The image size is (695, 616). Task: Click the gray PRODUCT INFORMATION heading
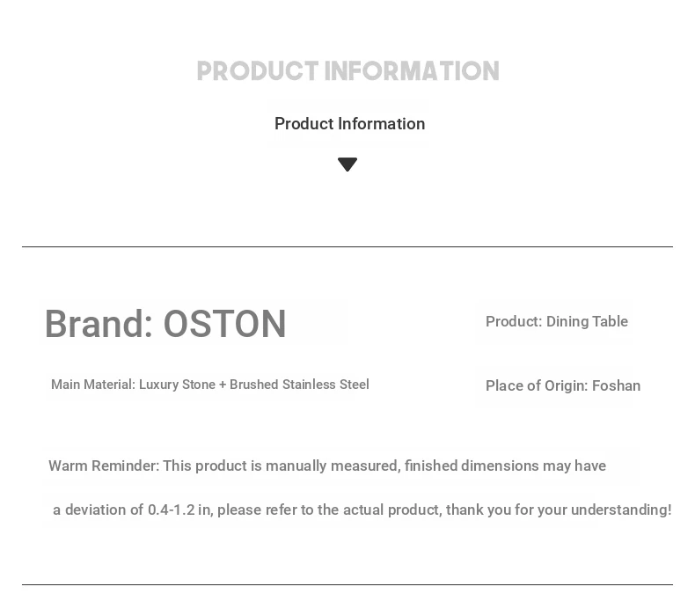(347, 71)
